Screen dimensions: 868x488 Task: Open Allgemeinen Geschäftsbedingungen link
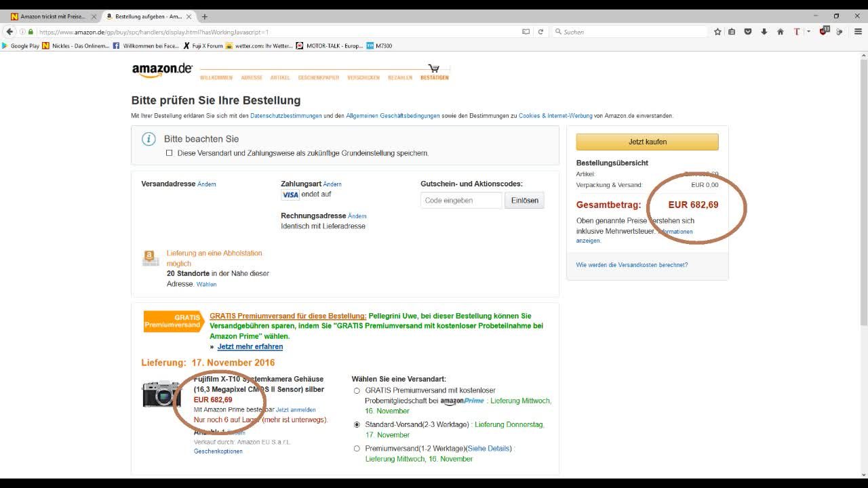[393, 116]
